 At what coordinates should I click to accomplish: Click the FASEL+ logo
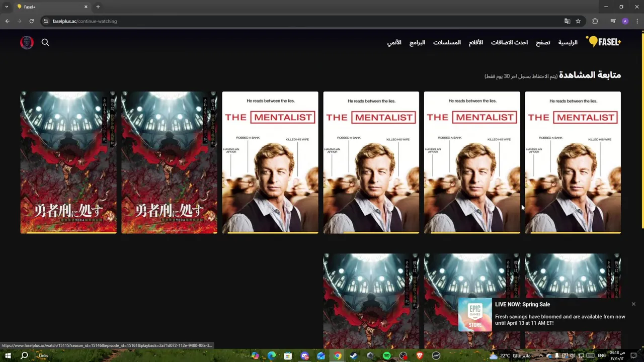[604, 42]
